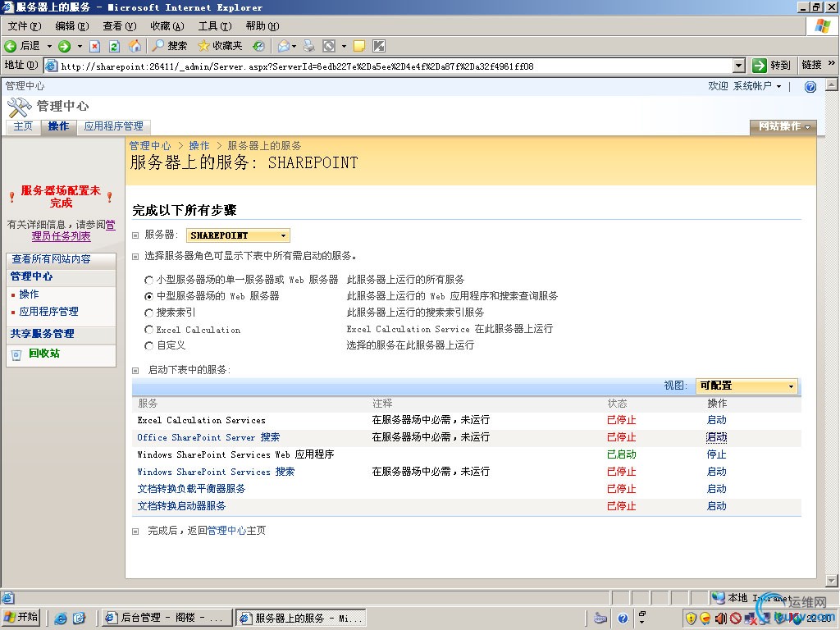This screenshot has height=630, width=840.
Task: Click the page scrollbar down arrow
Action: tap(832, 580)
